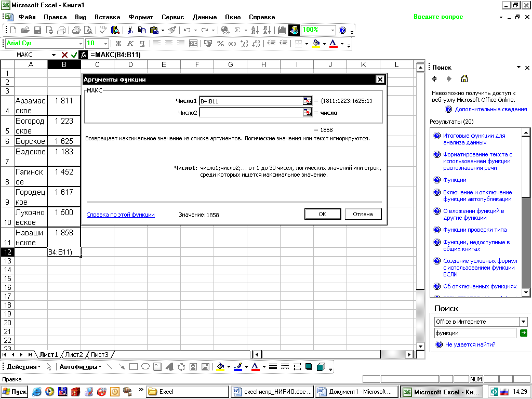
Task: Click the New workbook icon
Action: pyautogui.click(x=13, y=30)
